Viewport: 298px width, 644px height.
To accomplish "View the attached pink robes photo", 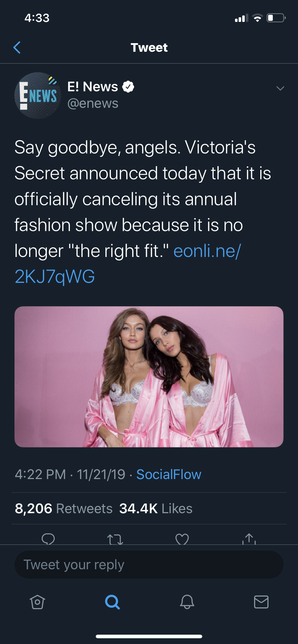I will point(149,377).
